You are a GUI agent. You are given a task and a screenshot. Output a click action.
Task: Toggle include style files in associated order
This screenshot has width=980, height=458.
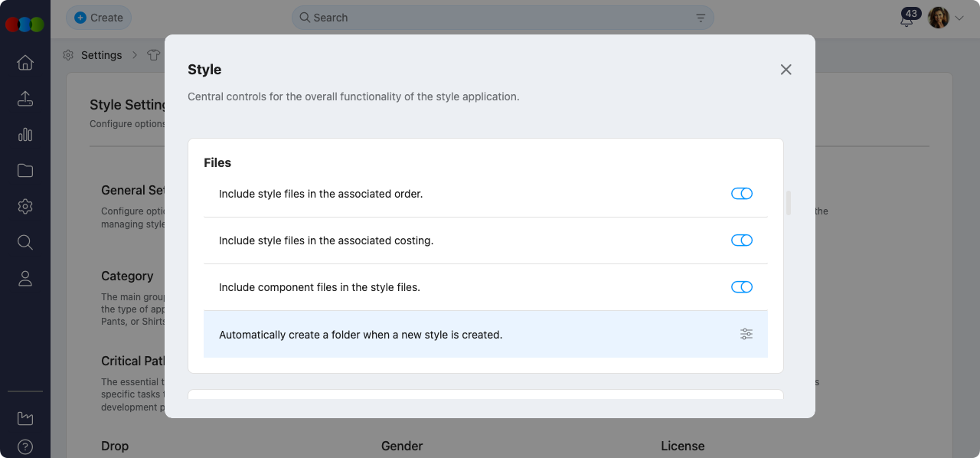pos(742,194)
